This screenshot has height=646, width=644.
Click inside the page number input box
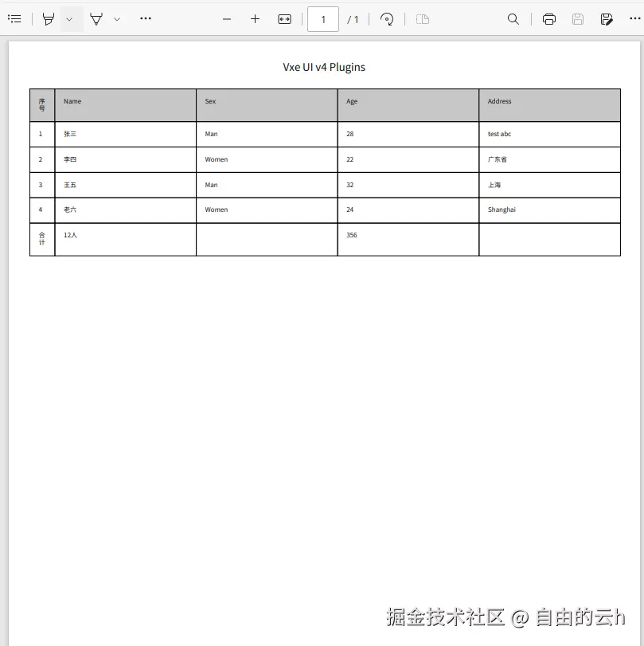322,19
